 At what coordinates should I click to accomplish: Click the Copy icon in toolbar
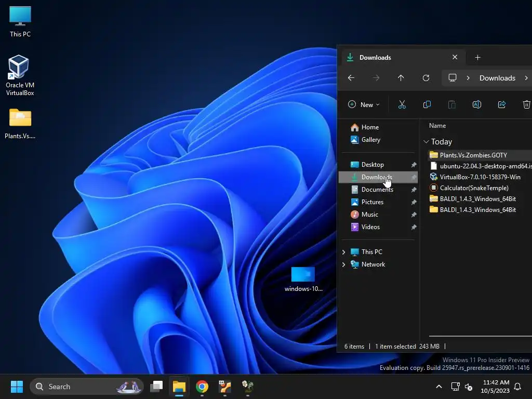pos(427,104)
